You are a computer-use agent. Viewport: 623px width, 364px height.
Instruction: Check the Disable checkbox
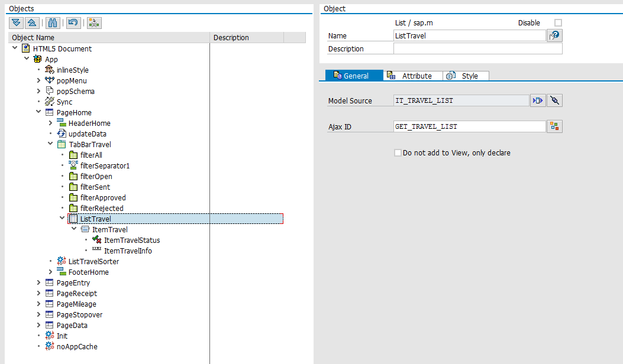pyautogui.click(x=558, y=23)
